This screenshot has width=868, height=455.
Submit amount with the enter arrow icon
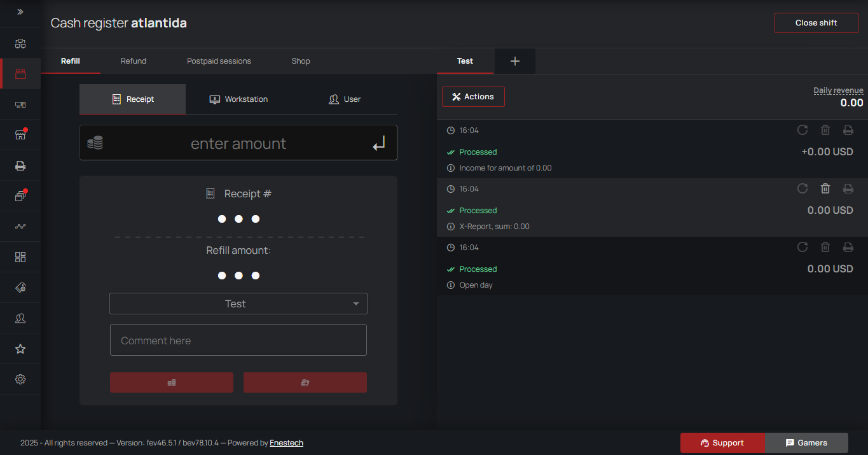379,144
